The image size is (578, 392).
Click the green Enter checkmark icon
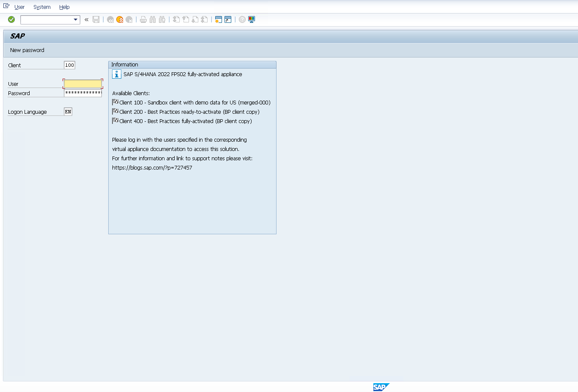(11, 19)
